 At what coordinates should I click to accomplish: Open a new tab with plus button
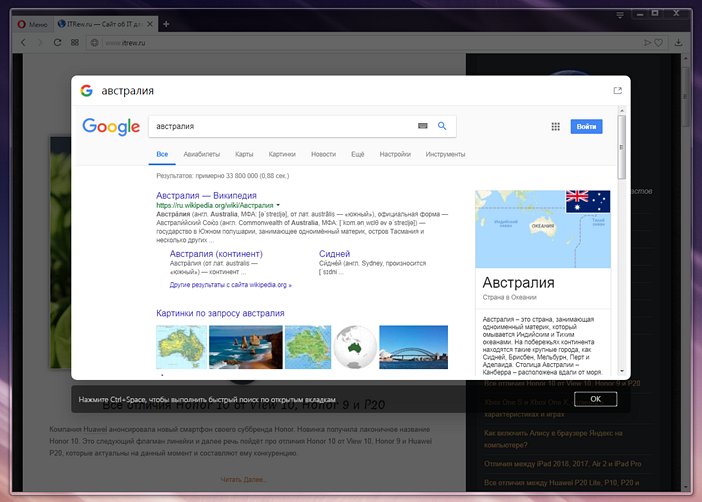[166, 24]
